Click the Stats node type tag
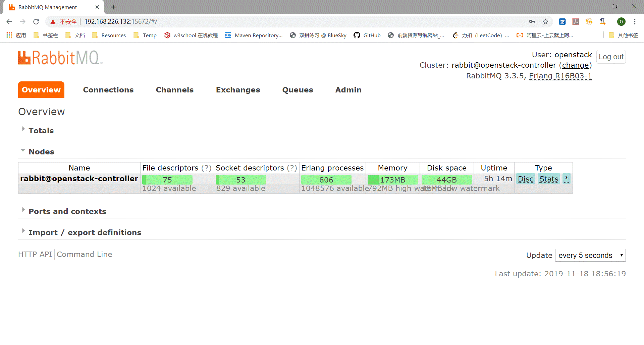Image resolution: width=644 pixels, height=345 pixels. (549, 179)
